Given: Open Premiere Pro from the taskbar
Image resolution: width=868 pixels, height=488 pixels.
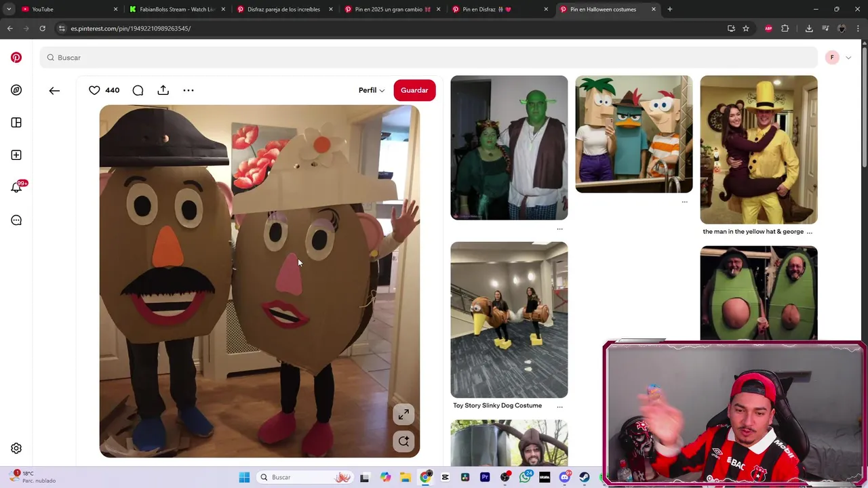Looking at the screenshot, I should [485, 477].
